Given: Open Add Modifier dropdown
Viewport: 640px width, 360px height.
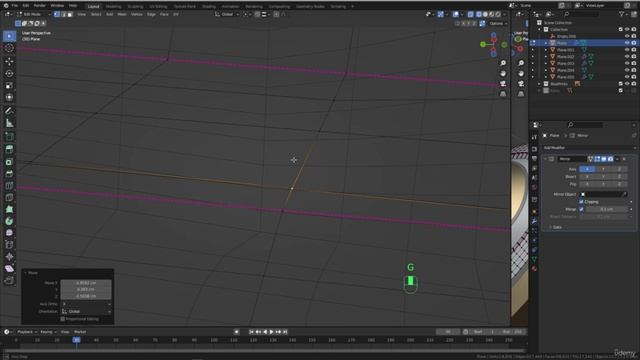Looking at the screenshot, I should (589, 148).
